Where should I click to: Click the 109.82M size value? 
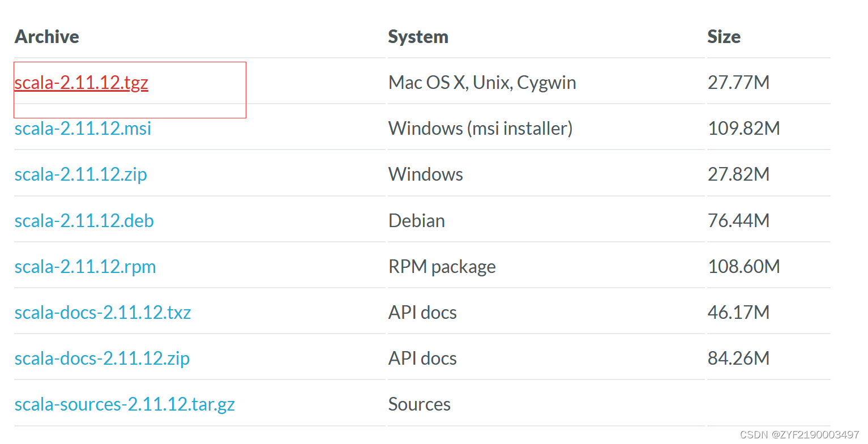(x=744, y=129)
